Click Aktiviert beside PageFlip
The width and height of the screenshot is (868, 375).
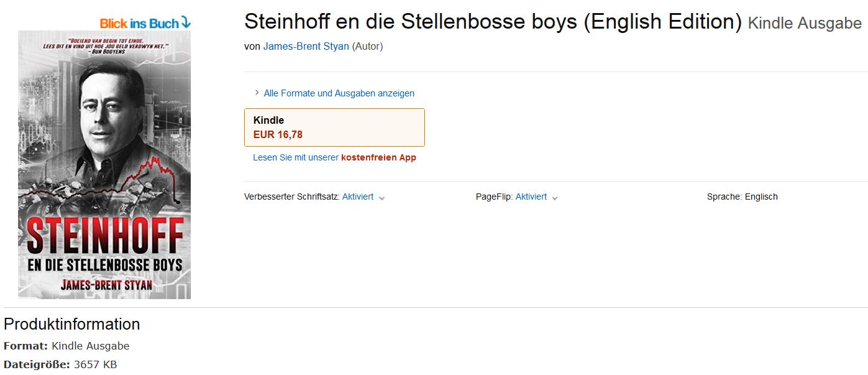click(531, 197)
